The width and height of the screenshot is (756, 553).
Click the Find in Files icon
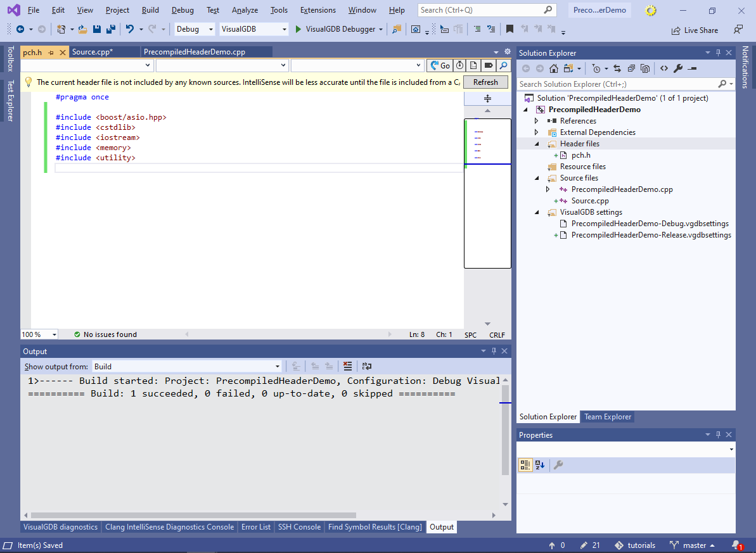[397, 29]
